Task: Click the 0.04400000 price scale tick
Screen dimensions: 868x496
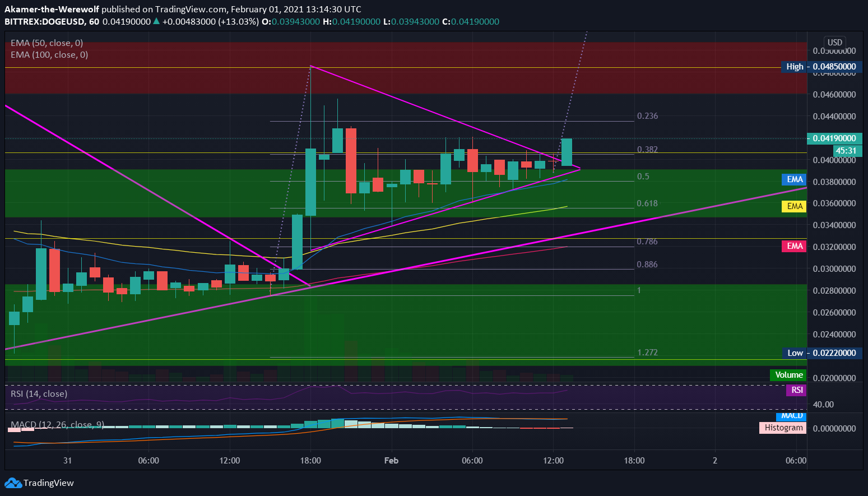Action: (834, 117)
